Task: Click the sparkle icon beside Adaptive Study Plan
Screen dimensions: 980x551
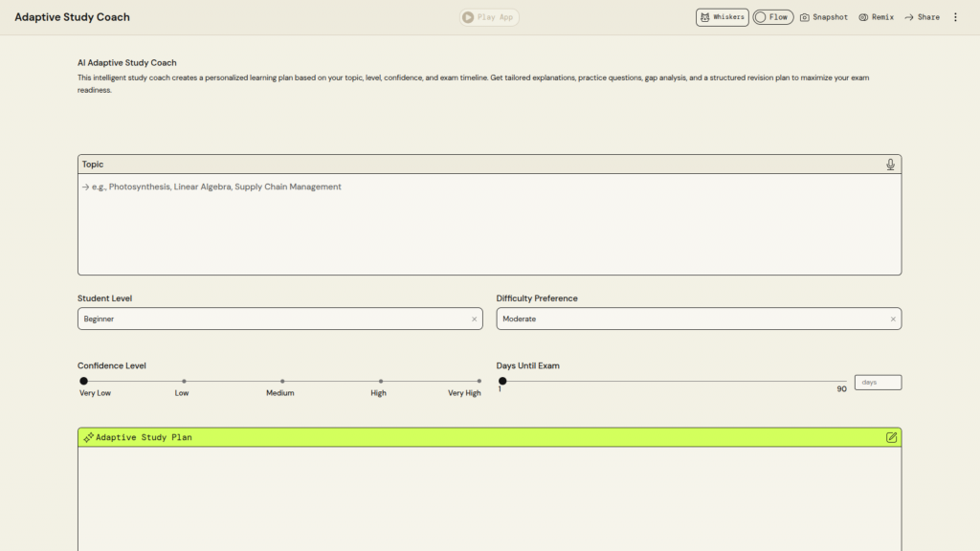Action: [x=88, y=437]
